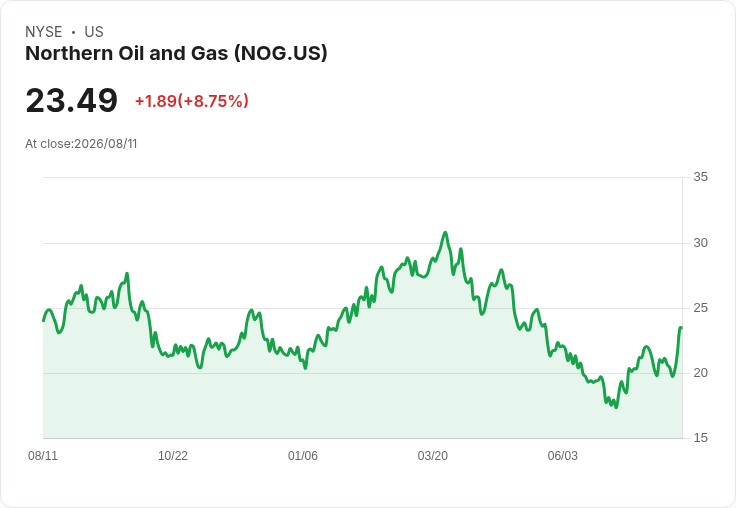Click the 03/20 date axis label
This screenshot has height=508, width=736.
coord(433,456)
